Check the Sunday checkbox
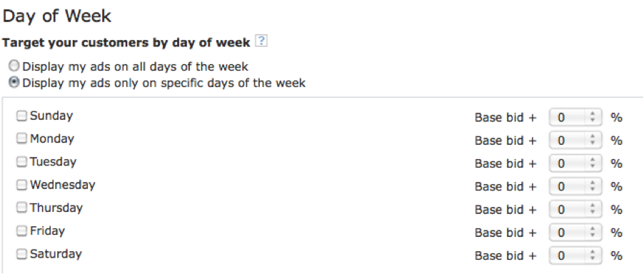This screenshot has height=274, width=644. (21, 116)
